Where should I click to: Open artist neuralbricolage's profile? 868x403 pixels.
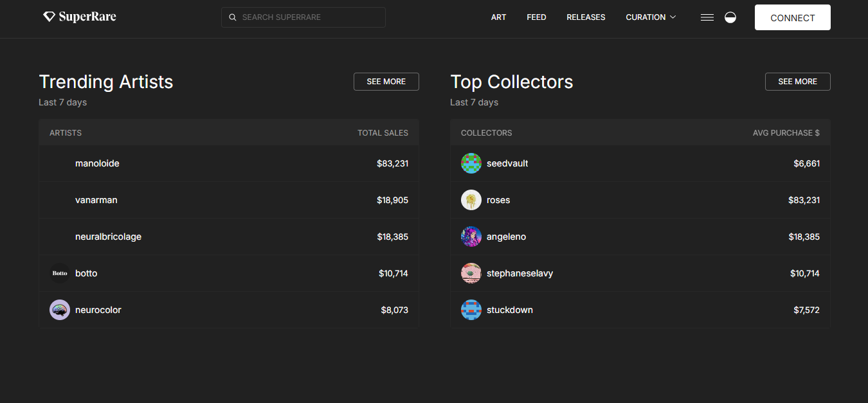pos(108,237)
